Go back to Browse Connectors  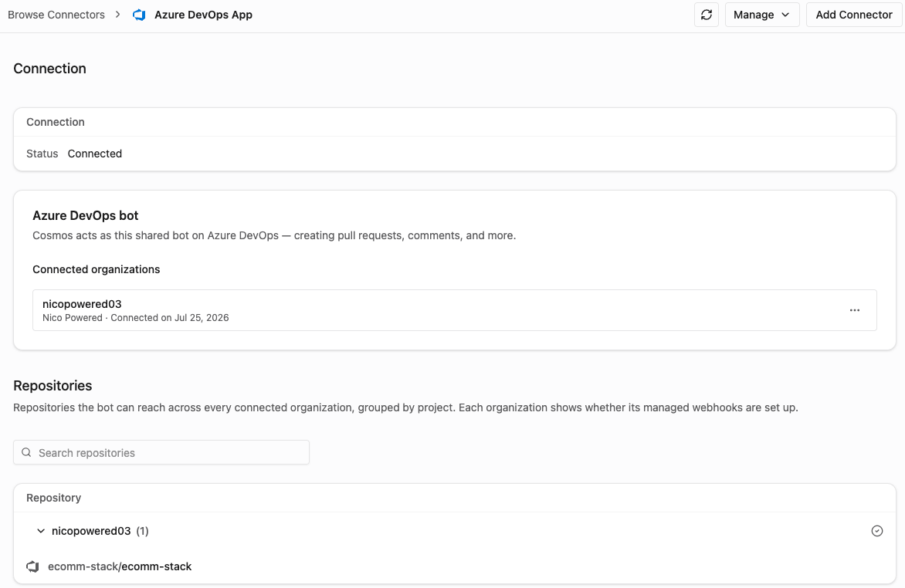(x=56, y=15)
